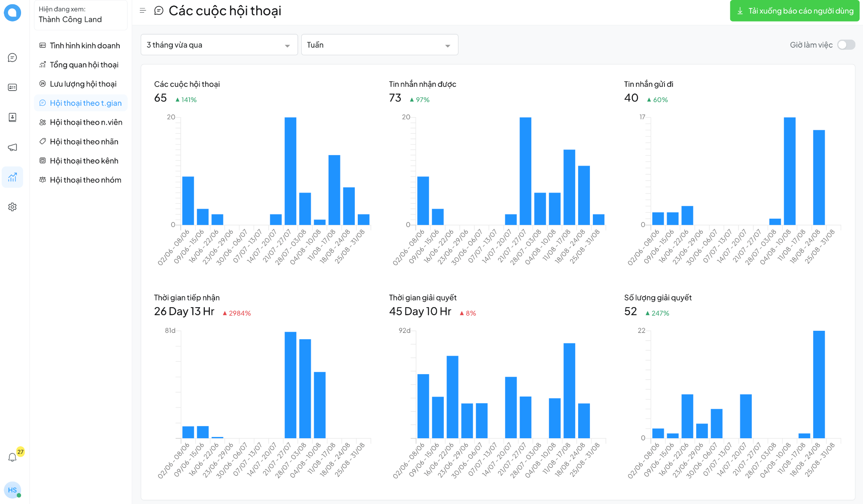
Task: Click Tải xuống báo cáo người dùng button
Action: [x=794, y=11]
